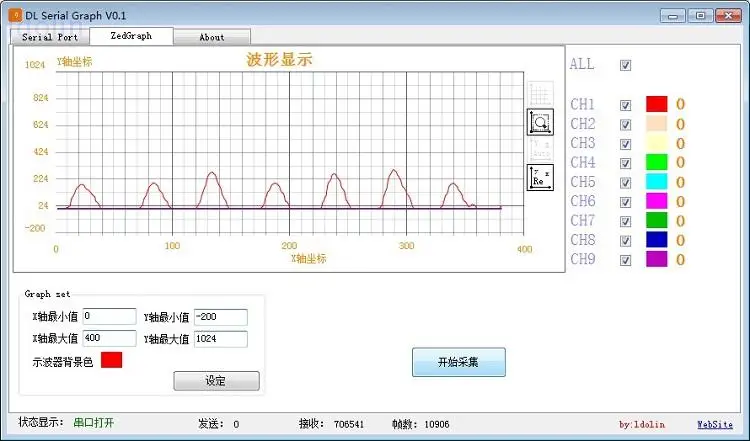Click the CH1 value readout 0

tap(680, 104)
